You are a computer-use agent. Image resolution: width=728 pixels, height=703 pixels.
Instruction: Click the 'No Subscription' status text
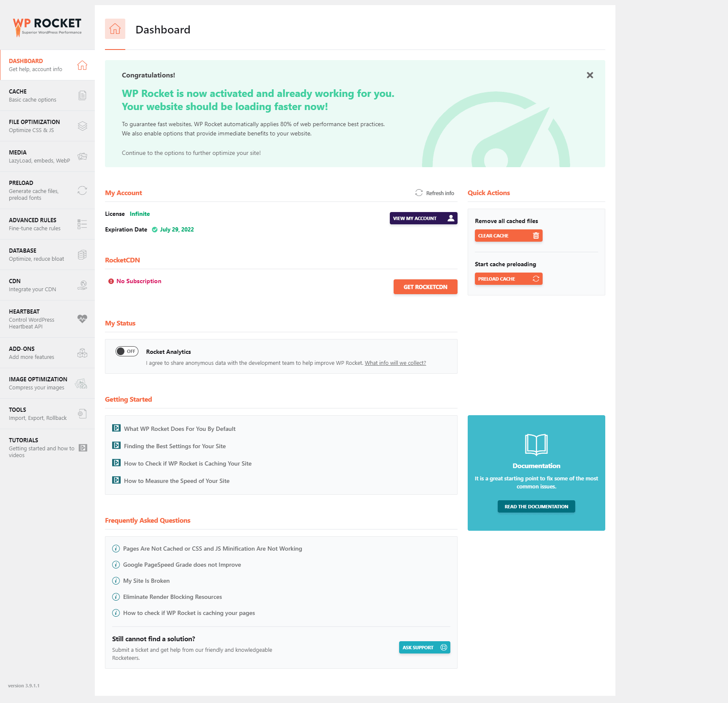tap(139, 281)
